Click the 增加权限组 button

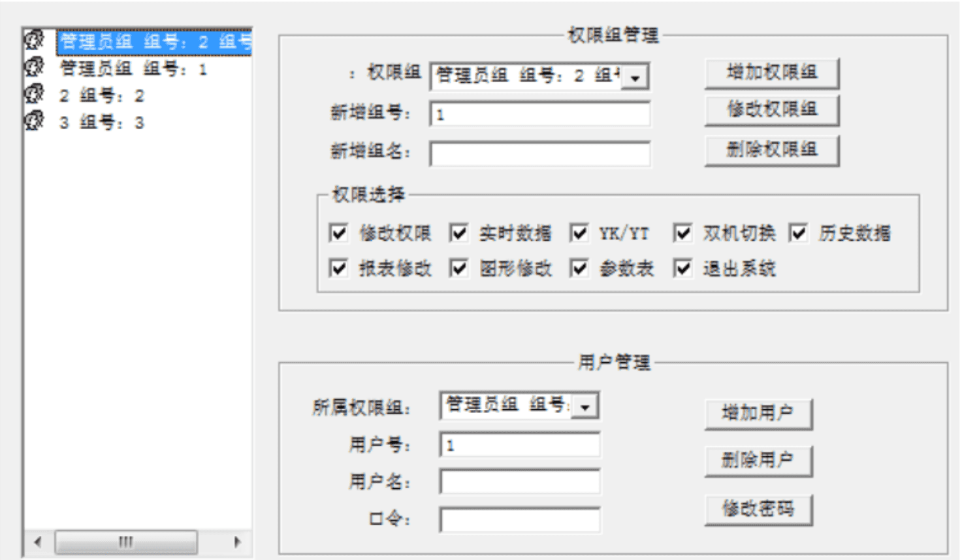click(x=771, y=72)
